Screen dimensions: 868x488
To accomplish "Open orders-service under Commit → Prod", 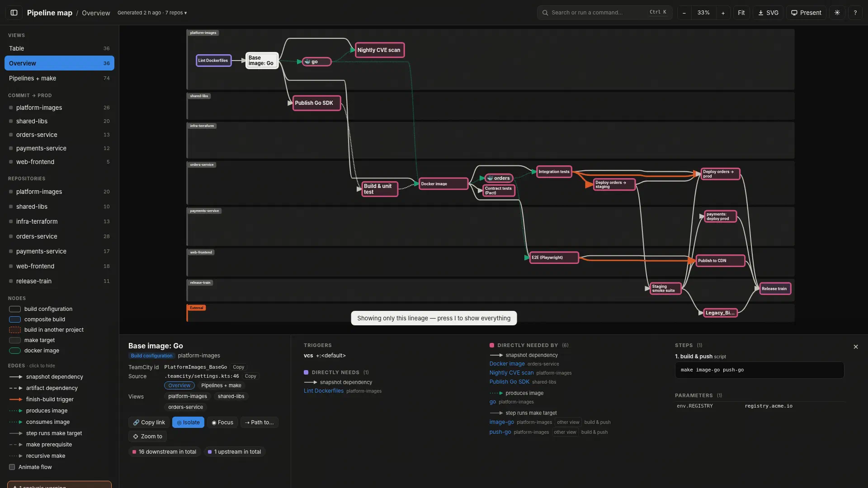I will [x=59, y=135].
